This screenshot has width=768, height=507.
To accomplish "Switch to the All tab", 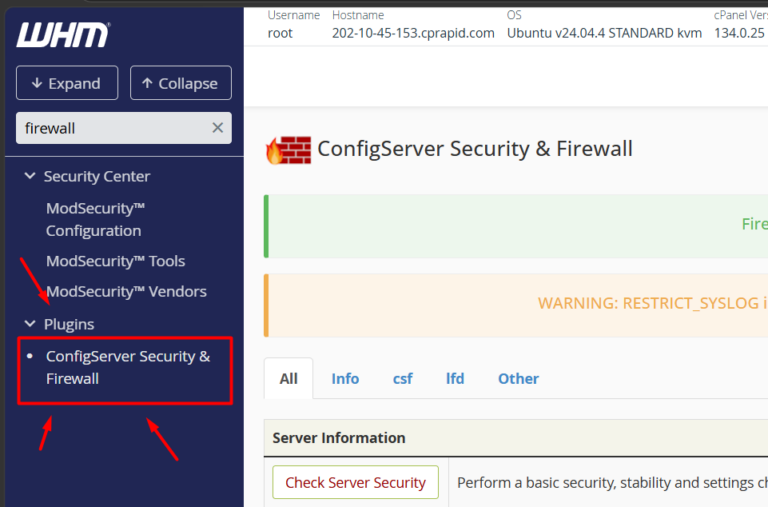I will click(288, 379).
